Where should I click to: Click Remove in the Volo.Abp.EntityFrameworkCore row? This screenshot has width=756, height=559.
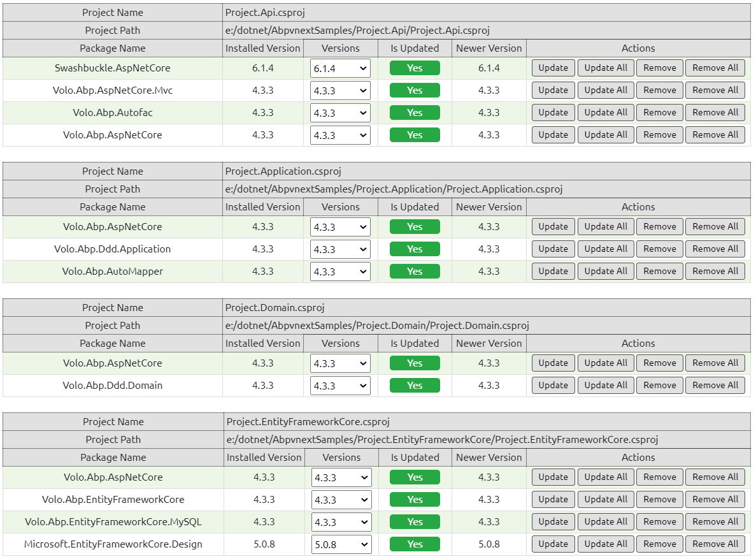tap(660, 499)
